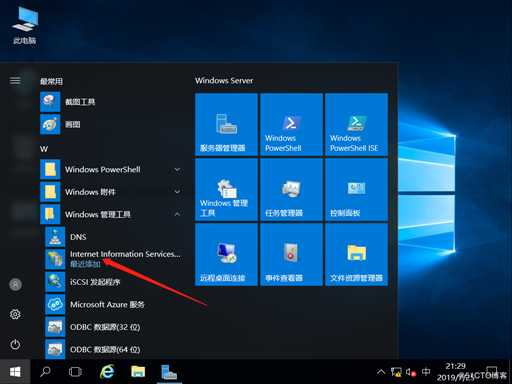512x384 pixels.
Task: Expand the Windows PowerShell folder chevron
Action: coord(177,170)
